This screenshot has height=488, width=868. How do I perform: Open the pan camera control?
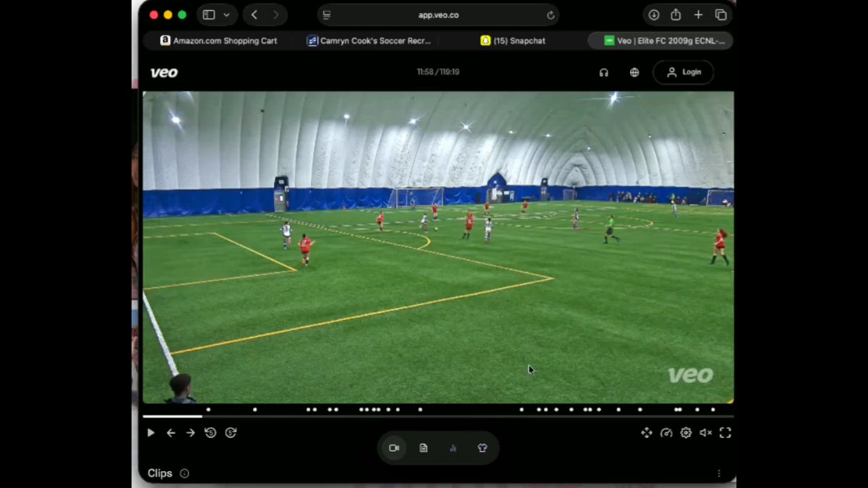[646, 433]
